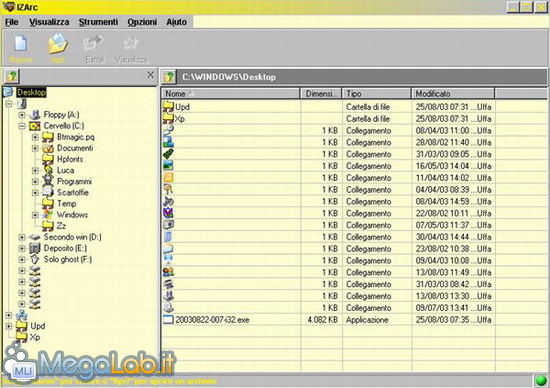The image size is (550, 388).
Task: Select Luca folder icon in tree
Action: click(x=48, y=170)
